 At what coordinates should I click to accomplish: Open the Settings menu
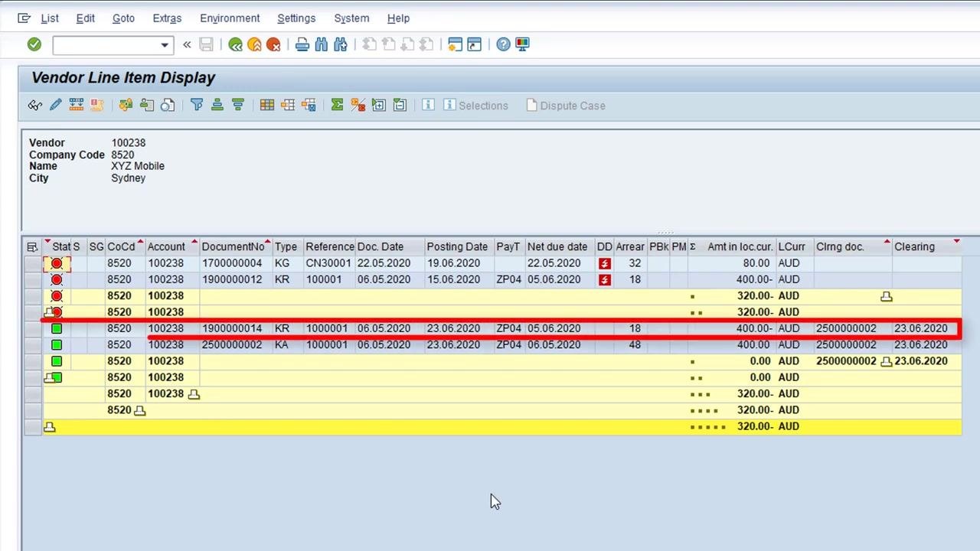[296, 18]
